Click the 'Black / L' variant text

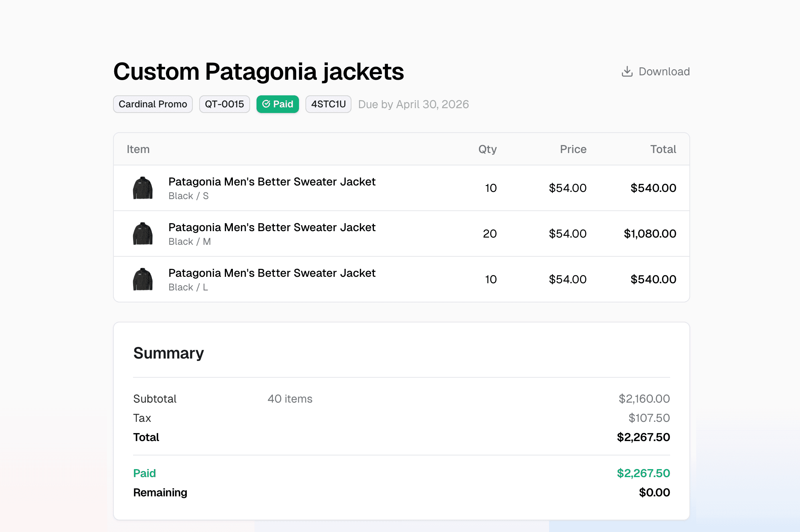coord(188,287)
